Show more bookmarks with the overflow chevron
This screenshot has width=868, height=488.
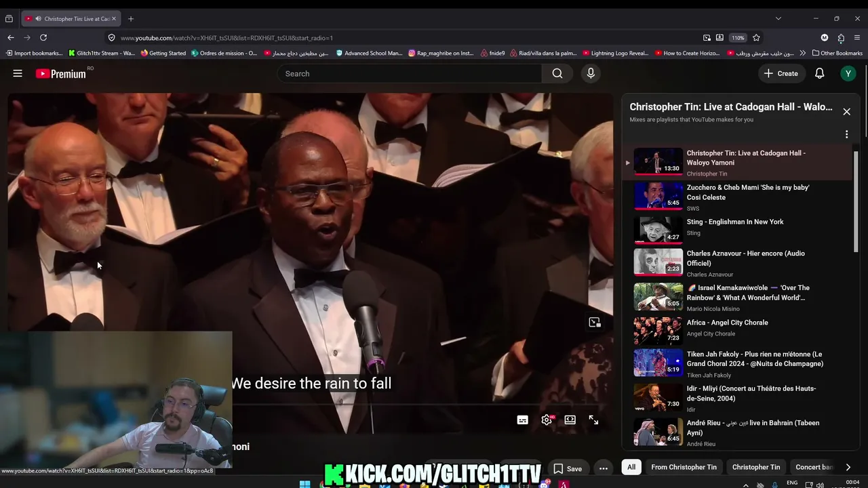click(x=803, y=53)
